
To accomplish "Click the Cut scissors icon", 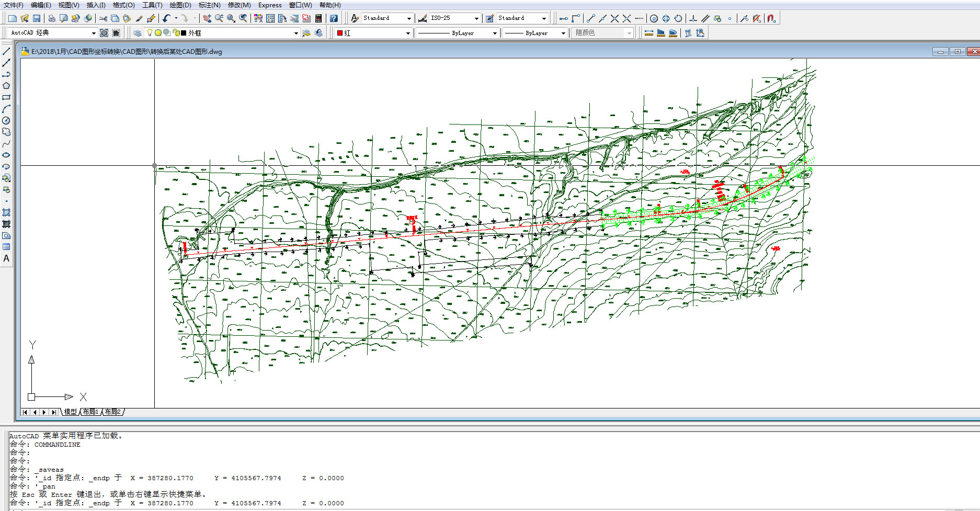I will pos(103,18).
